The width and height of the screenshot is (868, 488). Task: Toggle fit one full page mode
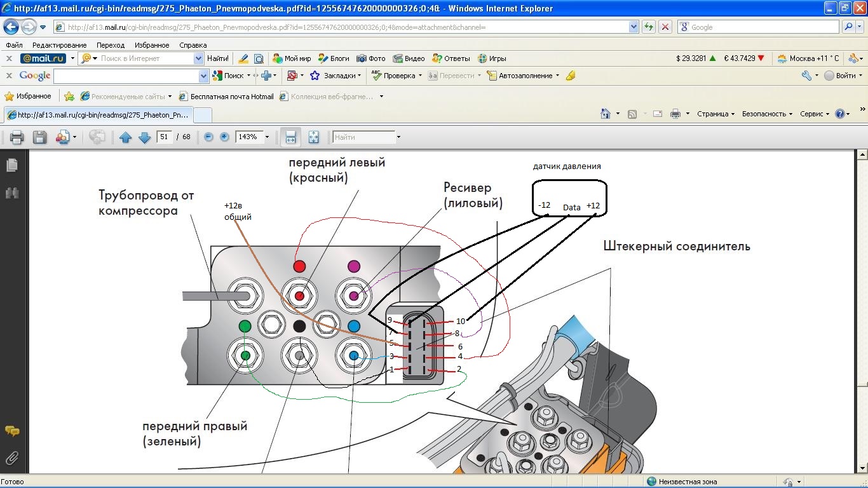[x=313, y=137]
